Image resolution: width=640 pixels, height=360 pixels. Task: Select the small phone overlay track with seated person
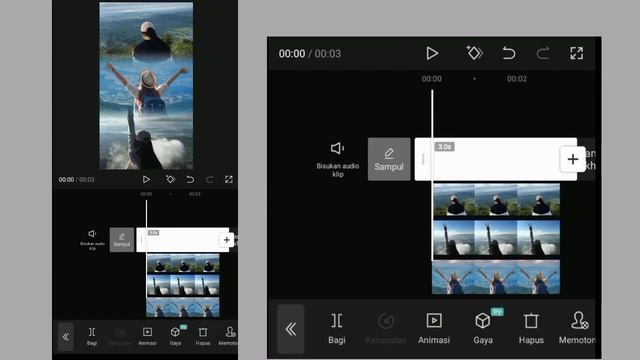pyautogui.click(x=183, y=263)
